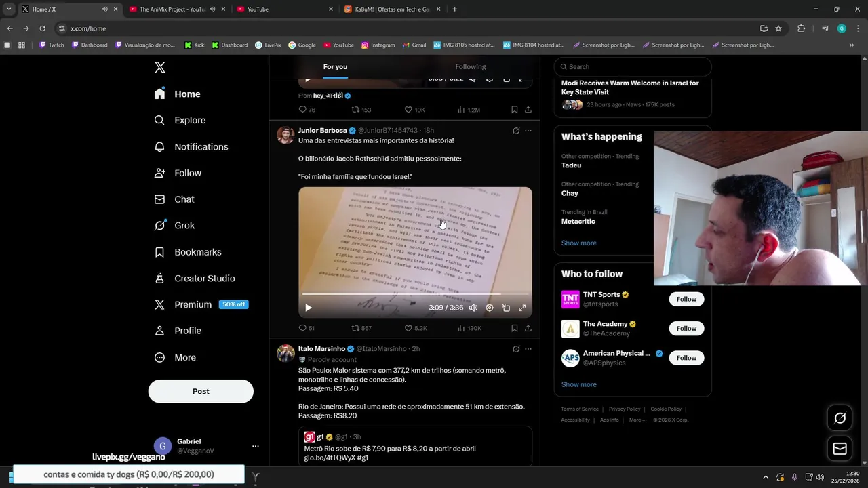Open Profile in the sidebar

pyautogui.click(x=178, y=331)
